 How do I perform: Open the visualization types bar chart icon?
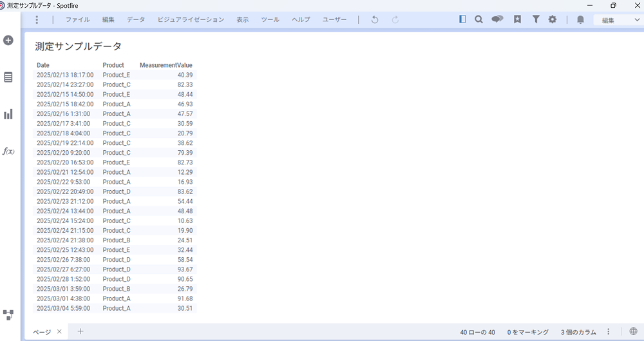8,114
